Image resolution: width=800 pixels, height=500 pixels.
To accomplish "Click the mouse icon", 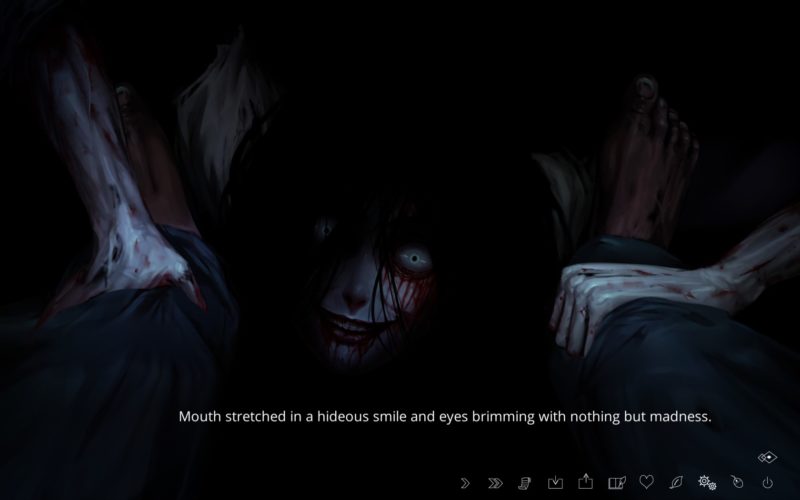I will click(x=737, y=482).
